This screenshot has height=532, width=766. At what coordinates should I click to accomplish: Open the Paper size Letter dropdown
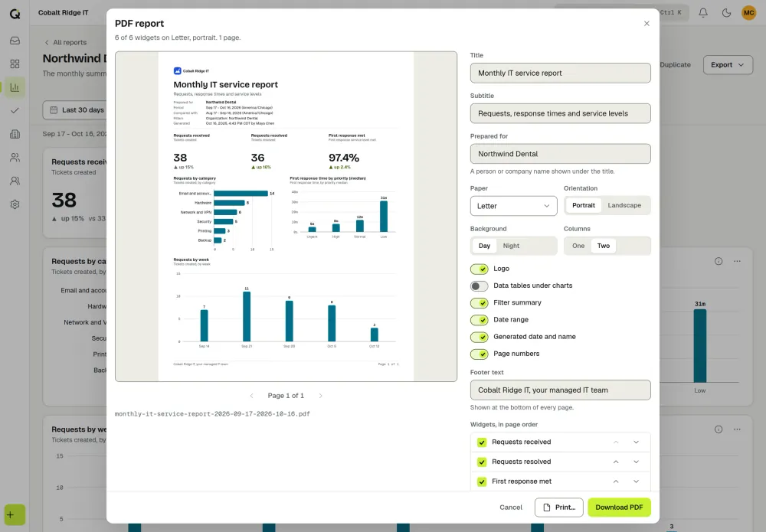pyautogui.click(x=513, y=206)
